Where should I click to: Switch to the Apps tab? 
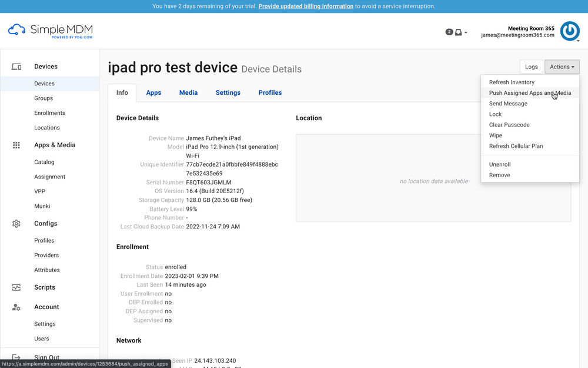[153, 92]
